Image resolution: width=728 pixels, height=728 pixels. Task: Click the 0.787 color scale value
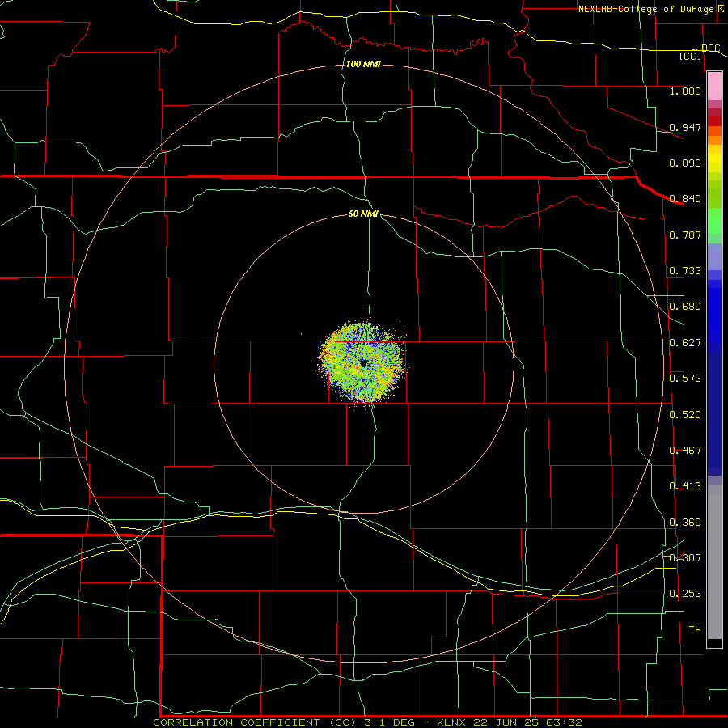tap(685, 235)
